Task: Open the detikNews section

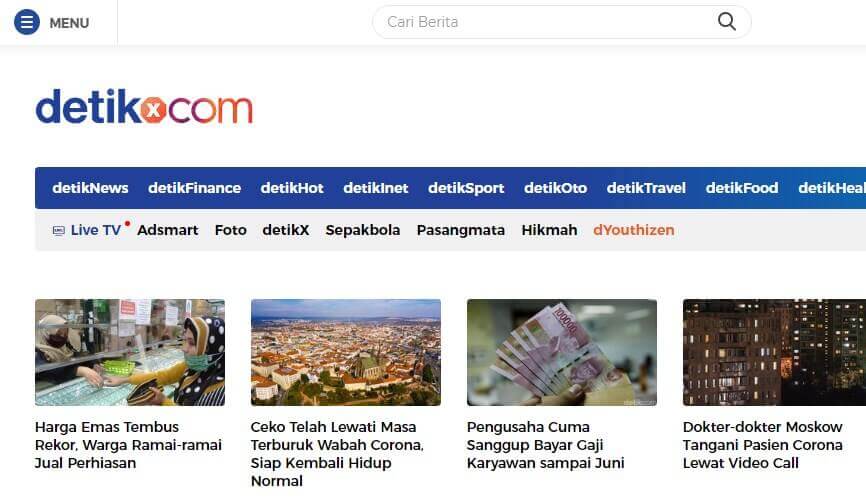Action: pyautogui.click(x=90, y=188)
